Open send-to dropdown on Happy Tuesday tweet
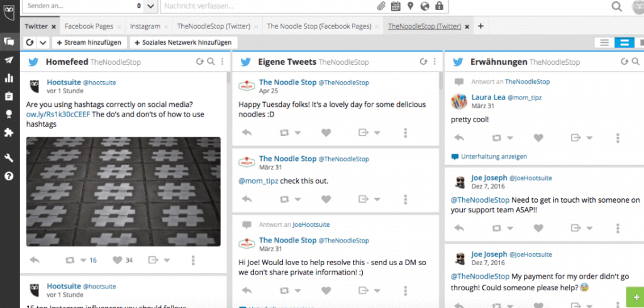644x308 pixels. (377, 133)
